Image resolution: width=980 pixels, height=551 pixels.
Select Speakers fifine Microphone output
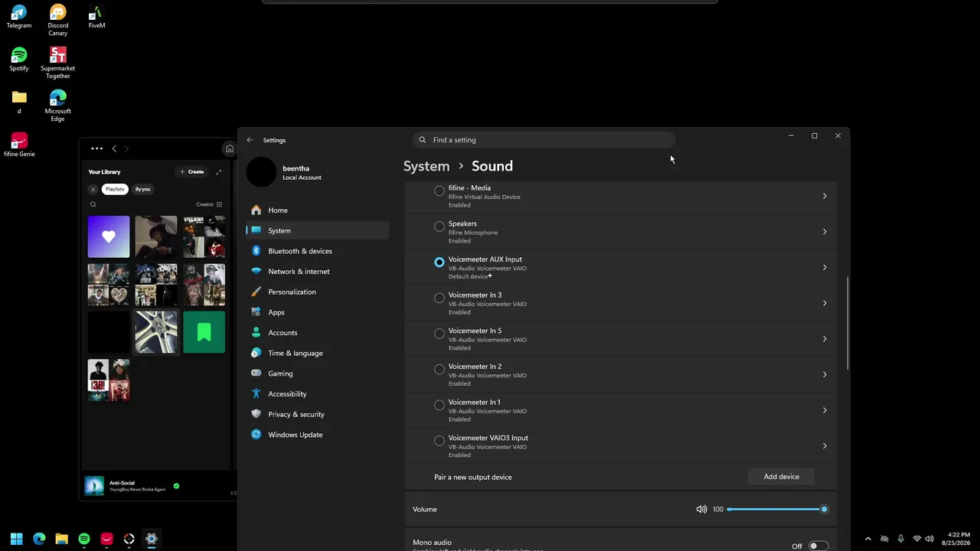click(439, 227)
